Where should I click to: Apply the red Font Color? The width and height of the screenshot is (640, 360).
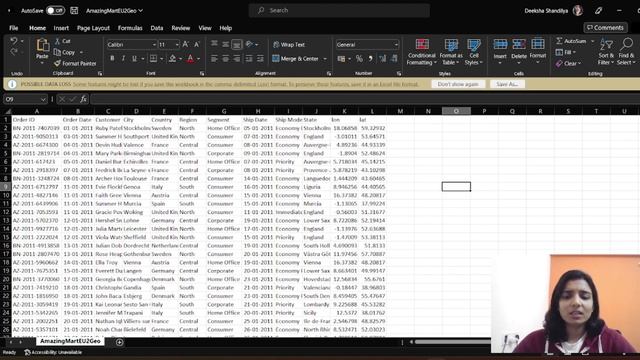pos(191,59)
